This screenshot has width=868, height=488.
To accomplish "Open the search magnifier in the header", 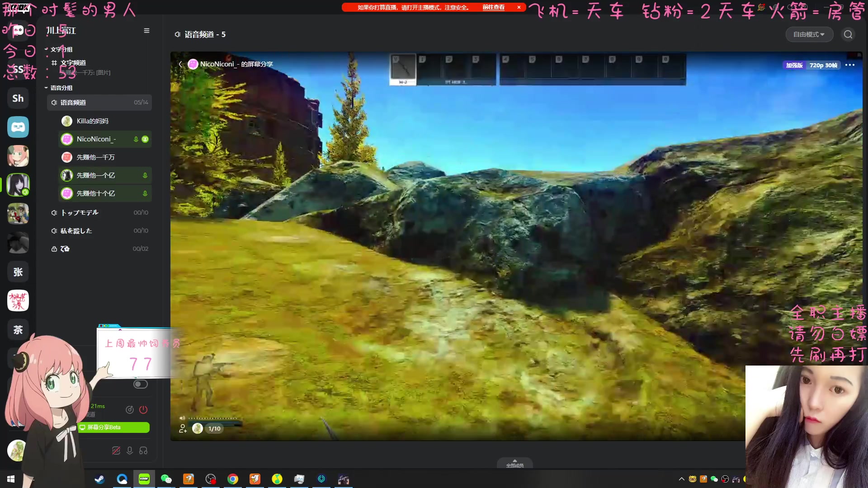I will 848,34.
